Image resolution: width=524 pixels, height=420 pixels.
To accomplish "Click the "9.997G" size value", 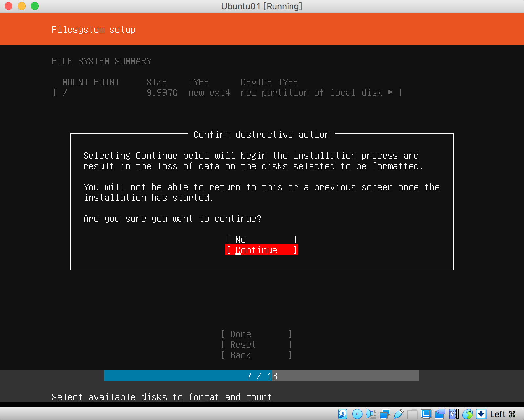I will coord(162,93).
